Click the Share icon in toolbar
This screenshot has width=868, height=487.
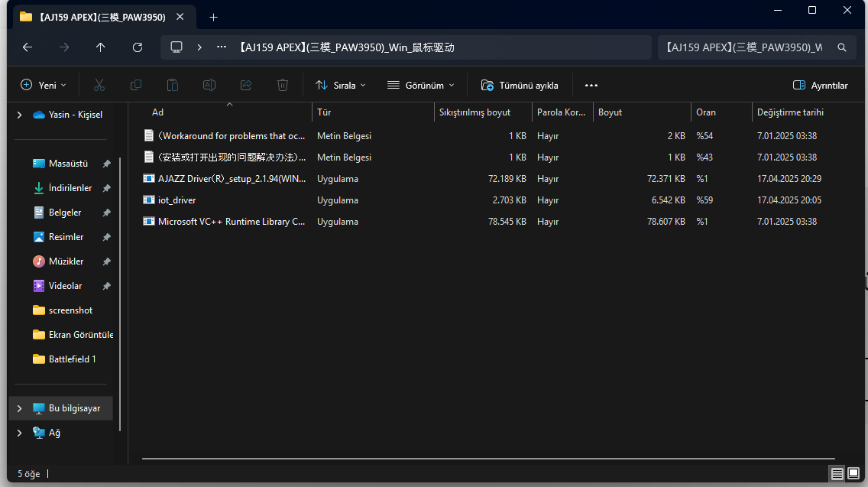click(246, 85)
